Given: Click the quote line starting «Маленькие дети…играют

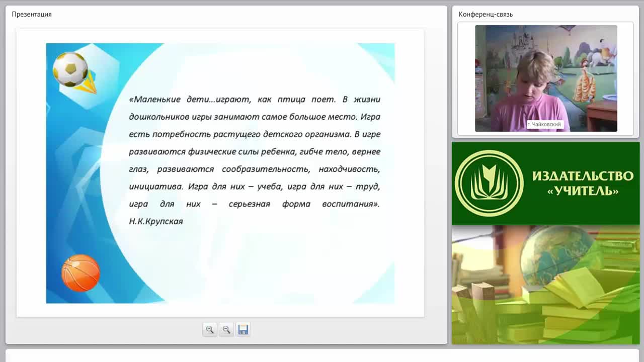Looking at the screenshot, I should tap(255, 100).
